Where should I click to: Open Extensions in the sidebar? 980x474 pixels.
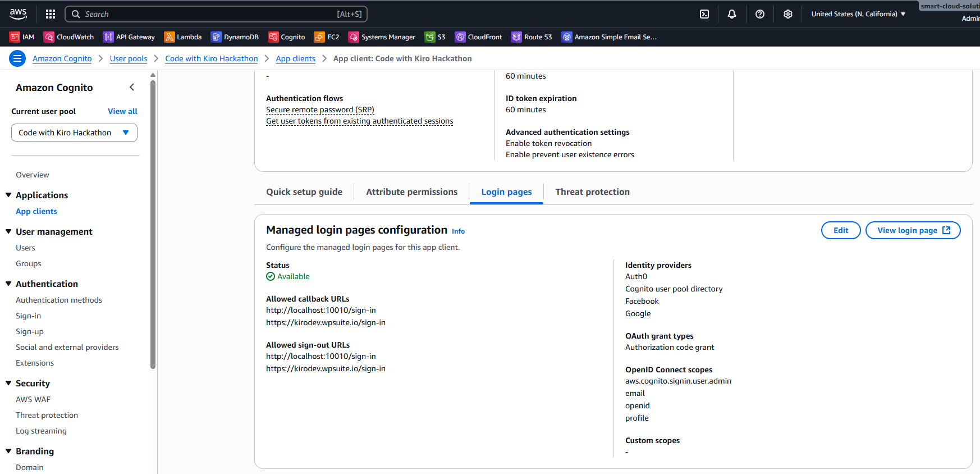(35, 363)
